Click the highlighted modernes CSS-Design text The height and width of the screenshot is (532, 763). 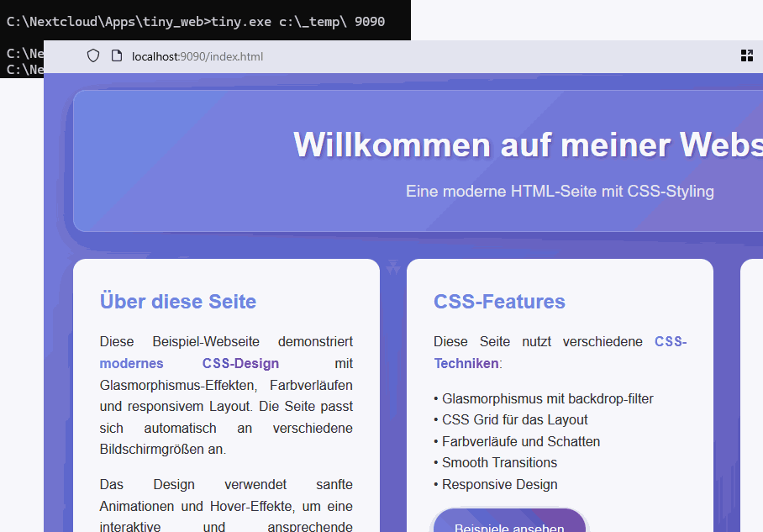pyautogui.click(x=189, y=364)
